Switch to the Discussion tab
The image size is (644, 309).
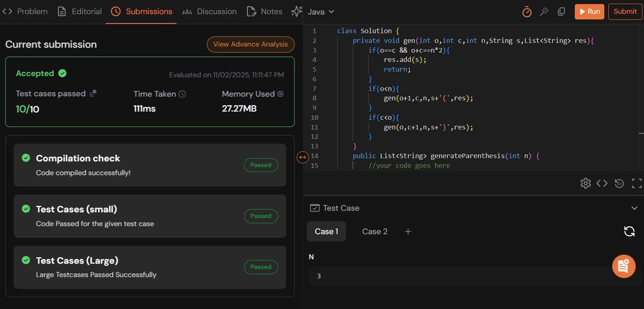click(216, 11)
